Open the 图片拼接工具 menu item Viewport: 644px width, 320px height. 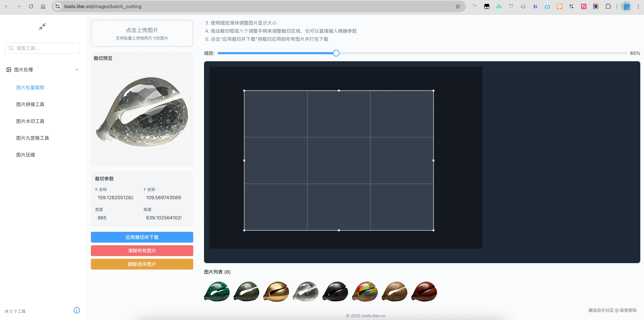click(x=30, y=104)
